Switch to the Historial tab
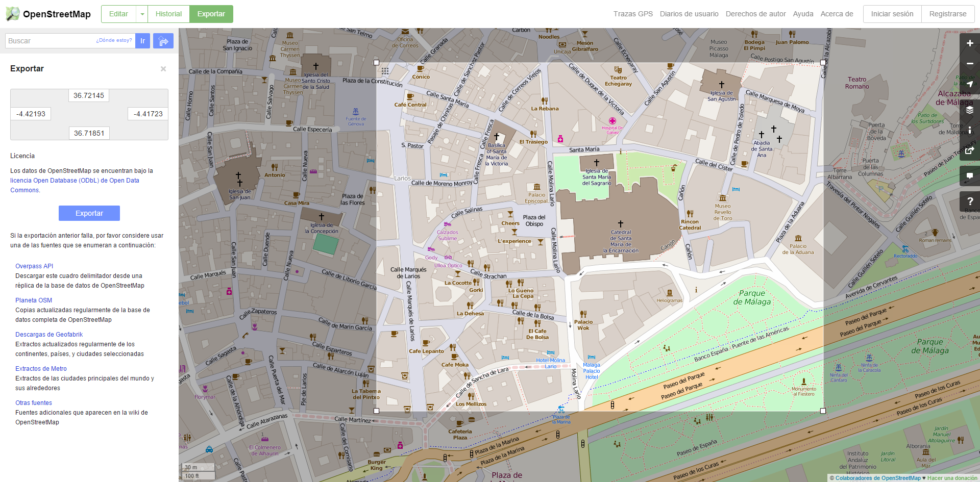The height and width of the screenshot is (482, 980). 168,14
